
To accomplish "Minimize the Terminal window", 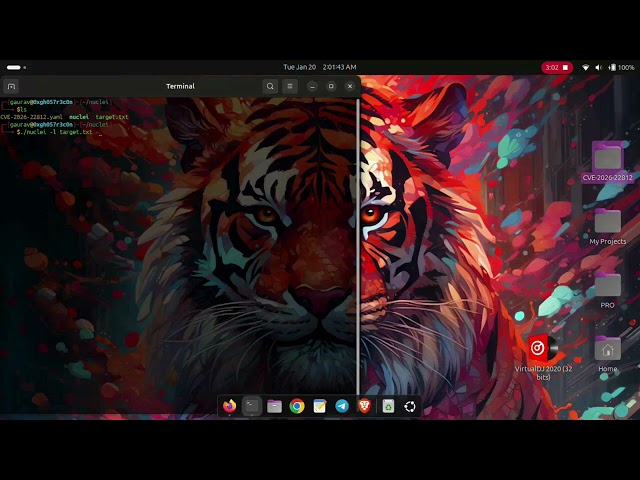I will pos(312,86).
